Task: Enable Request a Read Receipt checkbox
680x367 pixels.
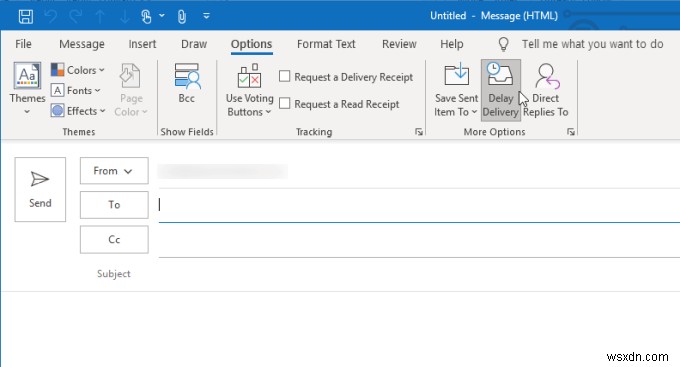Action: [x=284, y=103]
